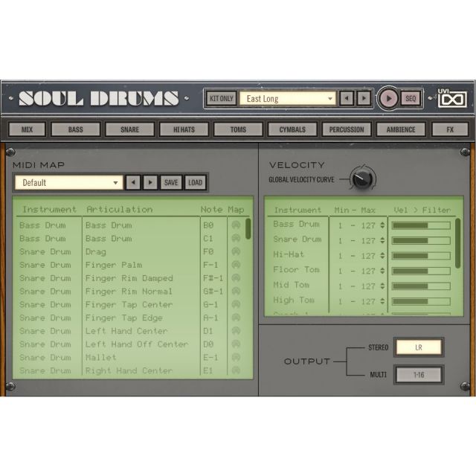The image size is (476, 476).
Task: Open the FX tab
Action: tap(450, 129)
